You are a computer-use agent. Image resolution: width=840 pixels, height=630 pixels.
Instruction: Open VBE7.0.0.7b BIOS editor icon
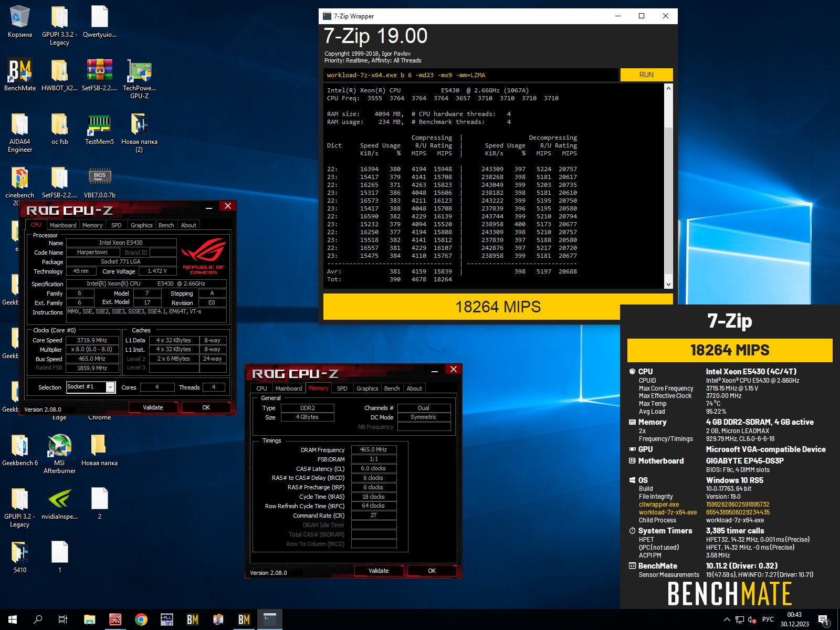pyautogui.click(x=99, y=182)
